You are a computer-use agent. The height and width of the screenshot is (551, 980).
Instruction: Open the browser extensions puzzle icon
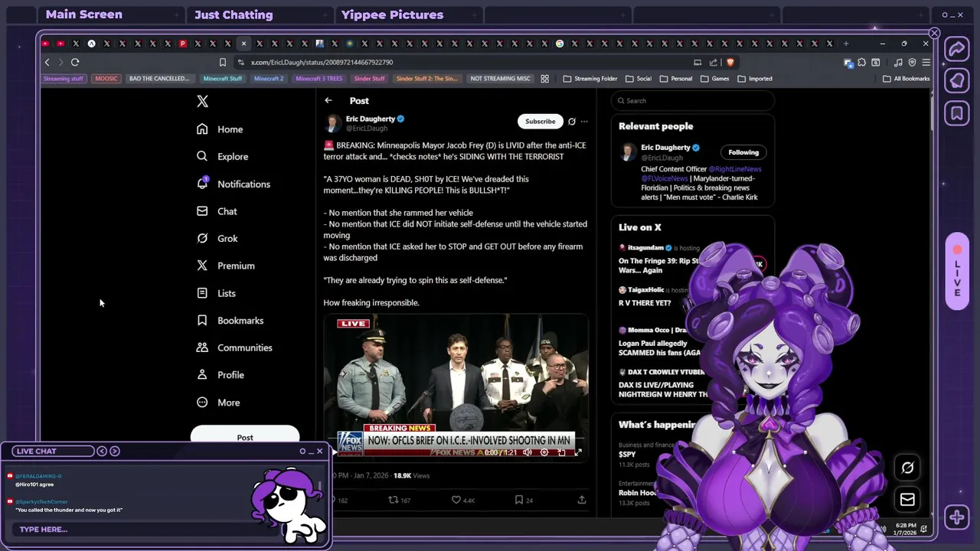point(861,62)
